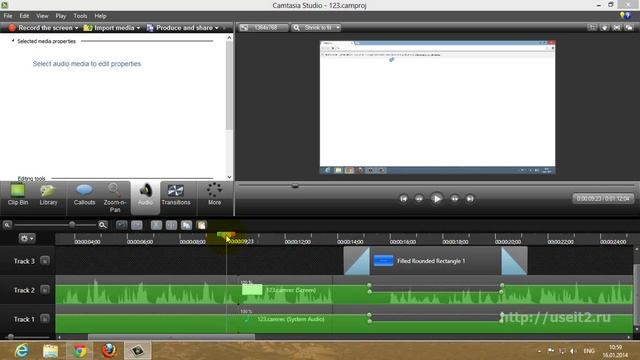Click the Undo timeline button

coord(122,225)
